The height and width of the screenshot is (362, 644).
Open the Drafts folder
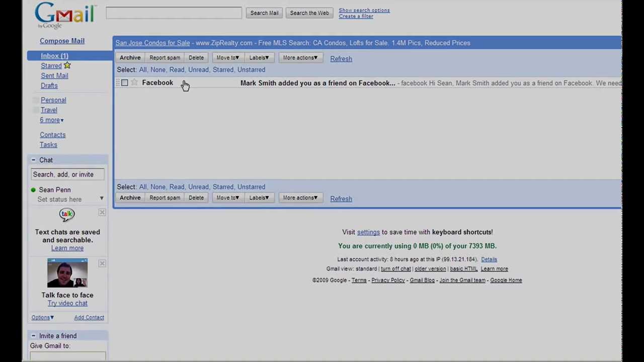(x=49, y=85)
